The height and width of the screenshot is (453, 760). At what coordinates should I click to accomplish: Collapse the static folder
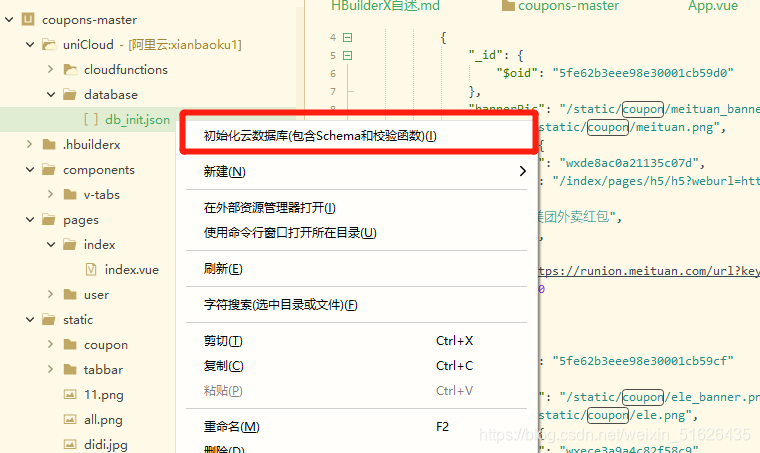point(30,320)
